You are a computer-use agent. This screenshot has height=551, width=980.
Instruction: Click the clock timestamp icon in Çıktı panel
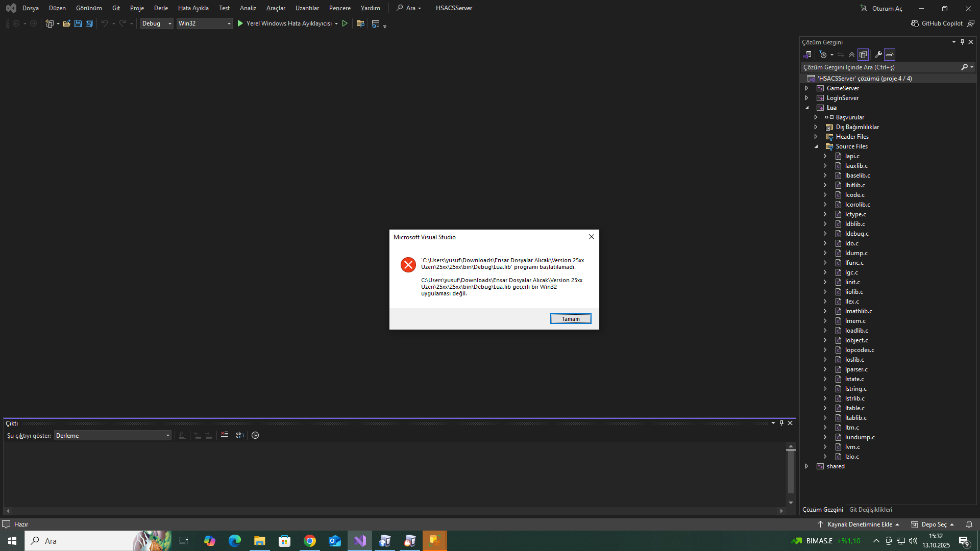[x=255, y=435]
